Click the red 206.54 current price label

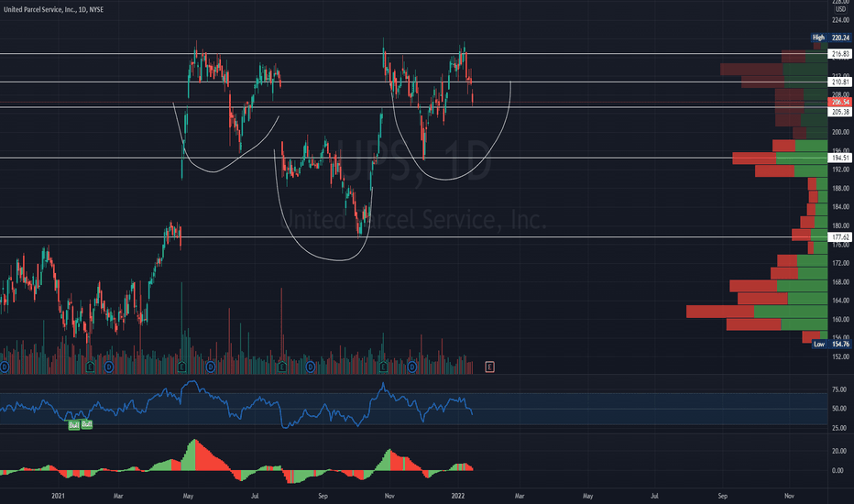(x=839, y=103)
